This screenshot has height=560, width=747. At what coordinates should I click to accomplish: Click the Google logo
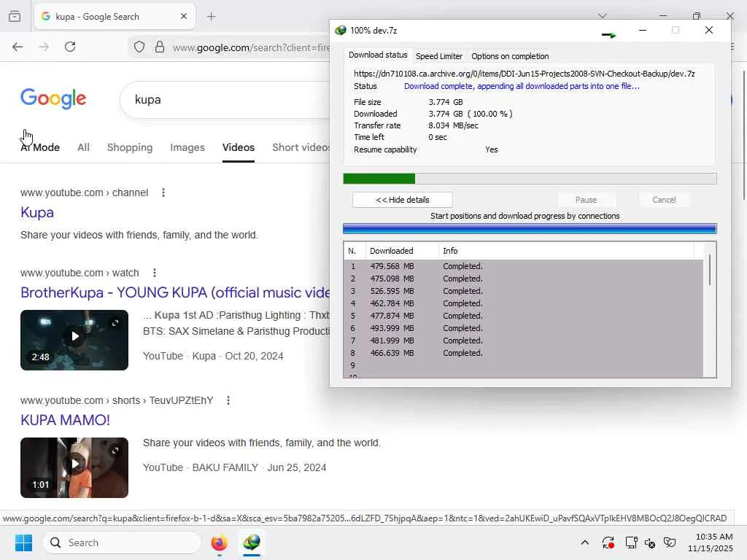click(x=53, y=98)
